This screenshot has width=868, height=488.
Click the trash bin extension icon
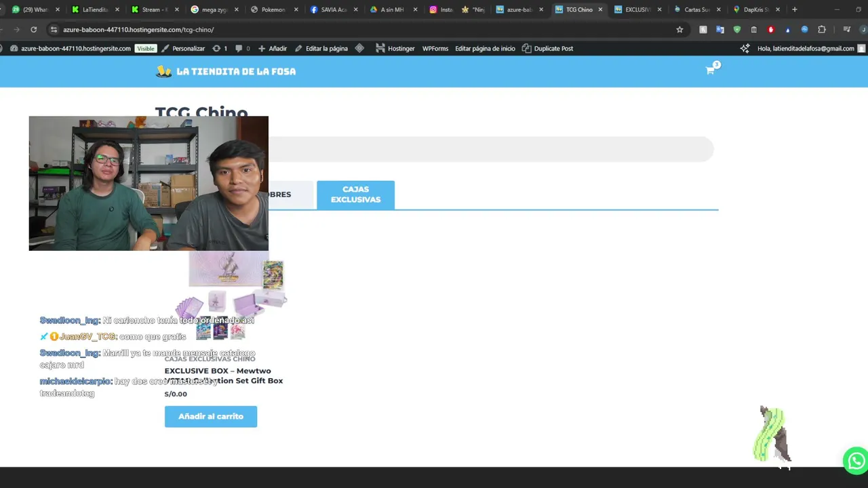pos(753,30)
